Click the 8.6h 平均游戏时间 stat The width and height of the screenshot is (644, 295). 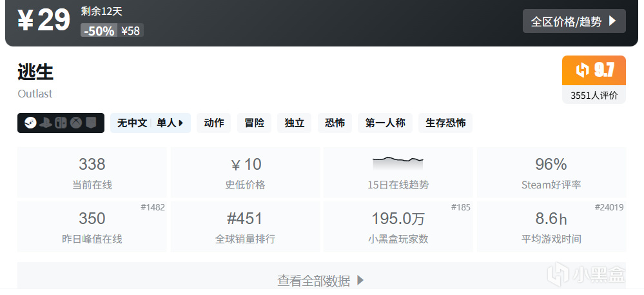coord(551,227)
